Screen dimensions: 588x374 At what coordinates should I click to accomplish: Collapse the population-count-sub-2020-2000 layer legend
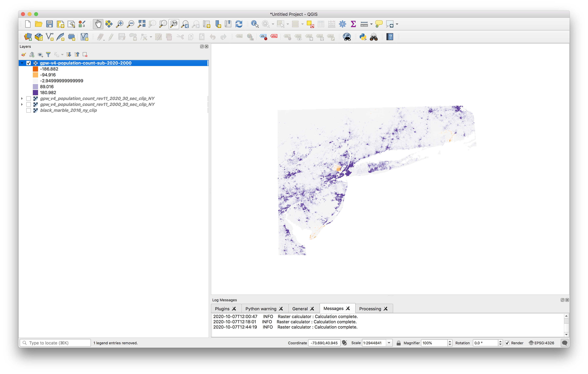22,63
